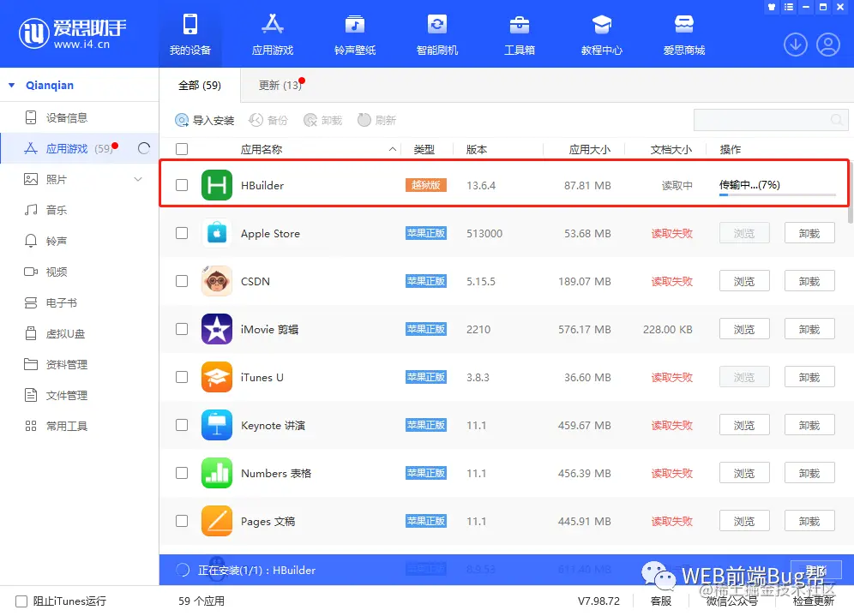
Task: Click 浏览 for the CSDN row
Action: tap(744, 281)
